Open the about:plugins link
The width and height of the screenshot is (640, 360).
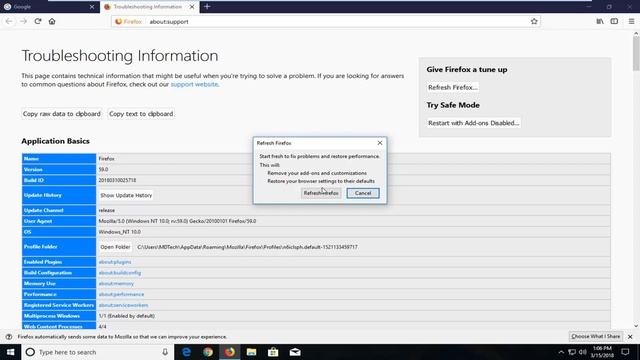point(115,262)
